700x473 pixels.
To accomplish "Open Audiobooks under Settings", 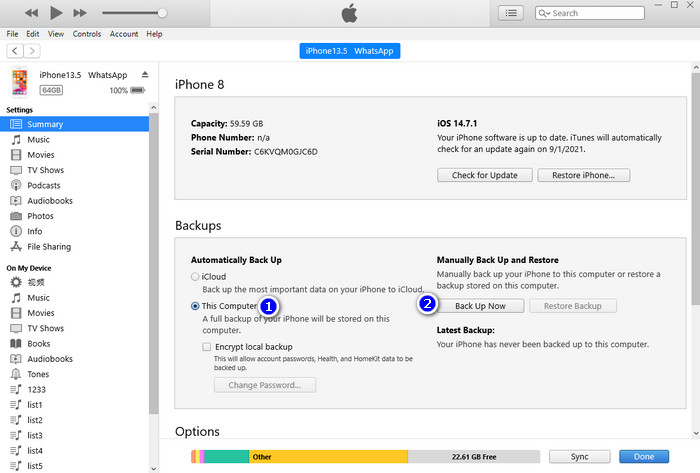I will [x=74, y=201].
